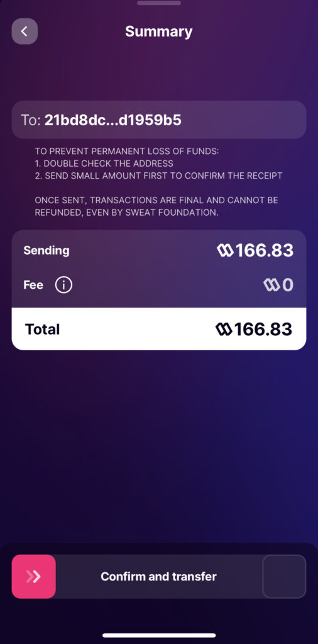Click the Summary title
The image size is (318, 644).
(x=159, y=32)
